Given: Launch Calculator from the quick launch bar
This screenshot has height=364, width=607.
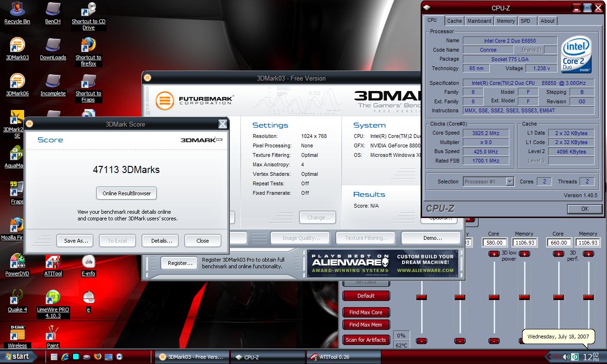Looking at the screenshot, I should coord(54,357).
